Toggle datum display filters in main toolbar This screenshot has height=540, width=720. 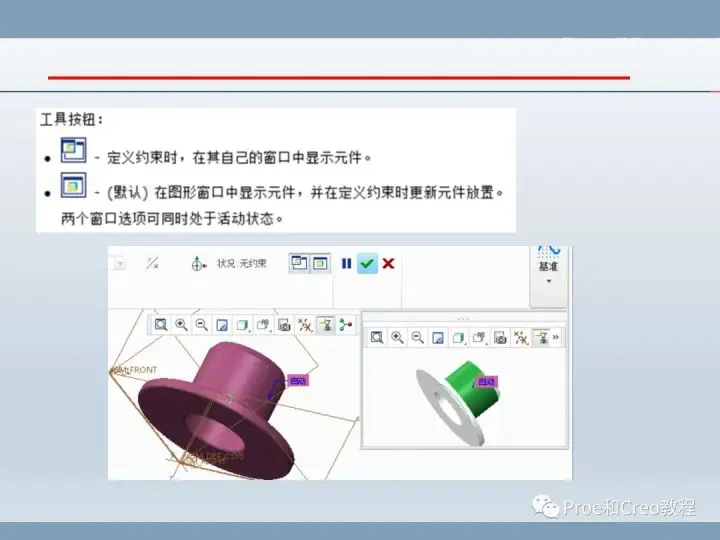[x=305, y=325]
